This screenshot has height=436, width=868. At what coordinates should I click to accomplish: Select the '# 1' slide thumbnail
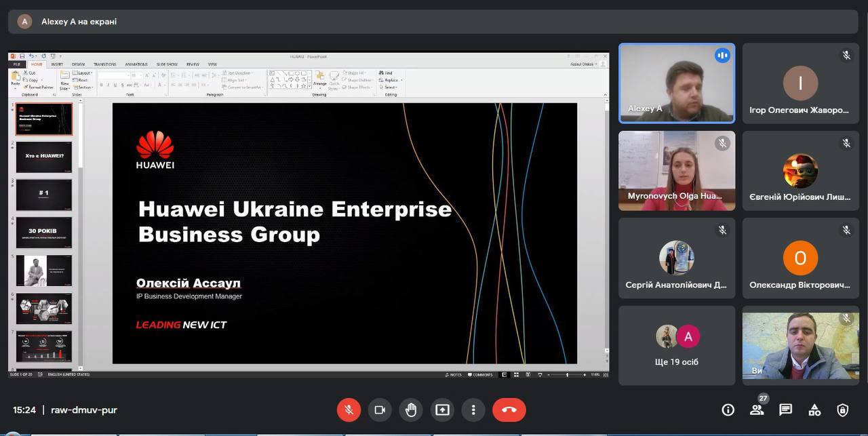pyautogui.click(x=44, y=195)
